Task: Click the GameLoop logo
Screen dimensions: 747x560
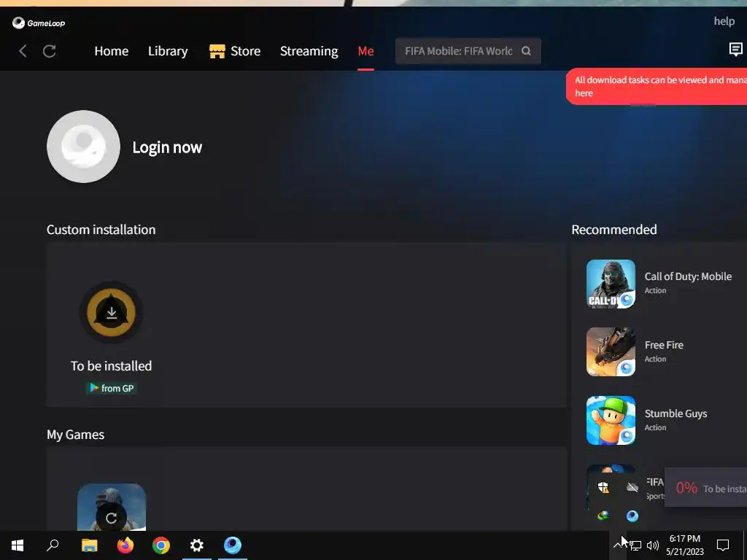Action: tap(39, 23)
